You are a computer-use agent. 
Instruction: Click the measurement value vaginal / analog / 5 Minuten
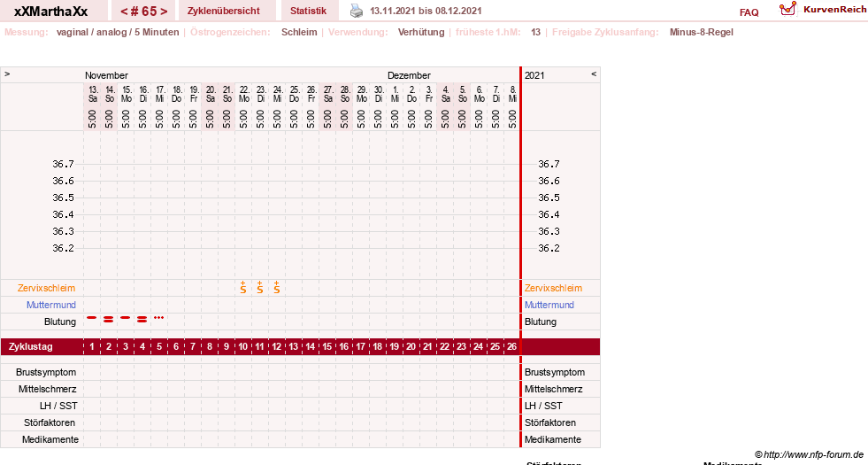[x=118, y=32]
